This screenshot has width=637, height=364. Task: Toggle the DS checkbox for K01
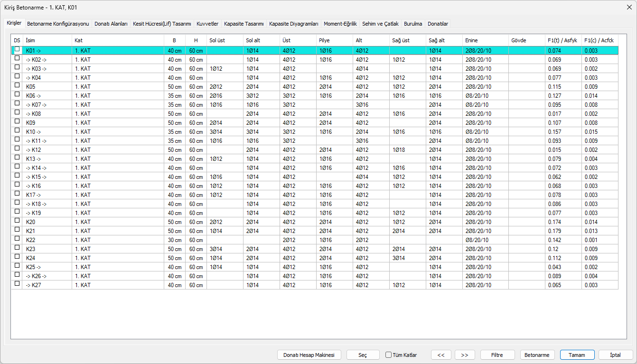coord(18,49)
